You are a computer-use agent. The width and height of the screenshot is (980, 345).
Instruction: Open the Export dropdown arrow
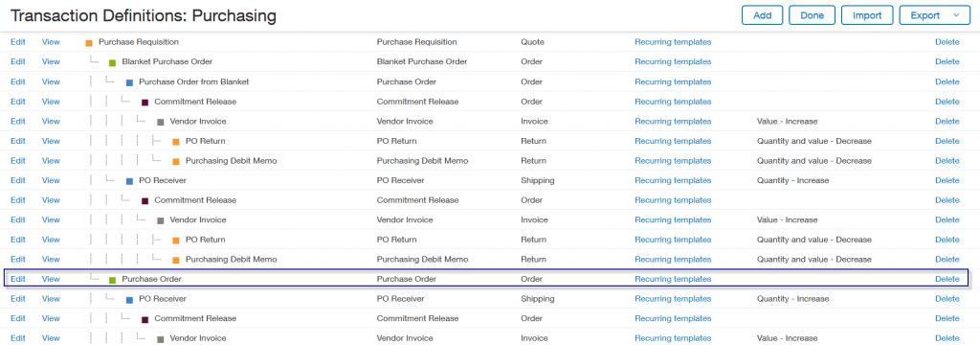[956, 15]
